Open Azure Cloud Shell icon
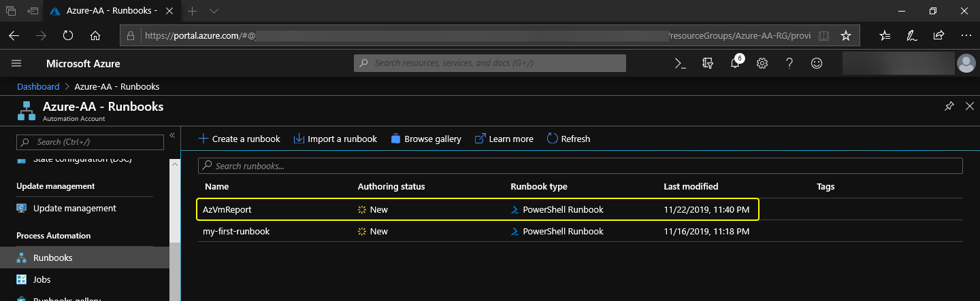980x301 pixels. coord(680,63)
